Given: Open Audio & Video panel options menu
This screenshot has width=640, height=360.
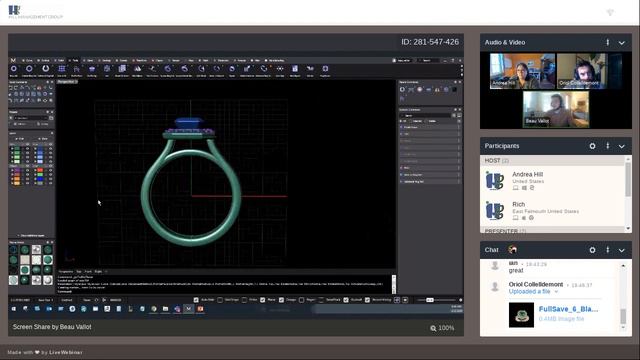Looking at the screenshot, I should pos(607,42).
